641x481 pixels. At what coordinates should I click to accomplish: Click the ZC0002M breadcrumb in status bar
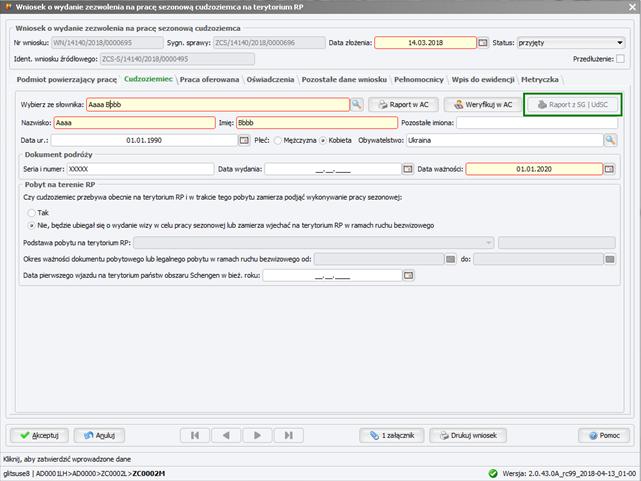(149, 474)
